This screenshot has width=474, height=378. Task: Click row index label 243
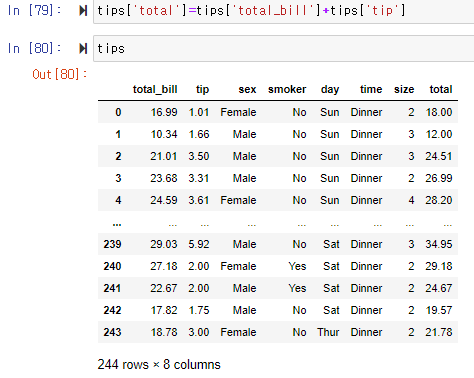coord(112,332)
